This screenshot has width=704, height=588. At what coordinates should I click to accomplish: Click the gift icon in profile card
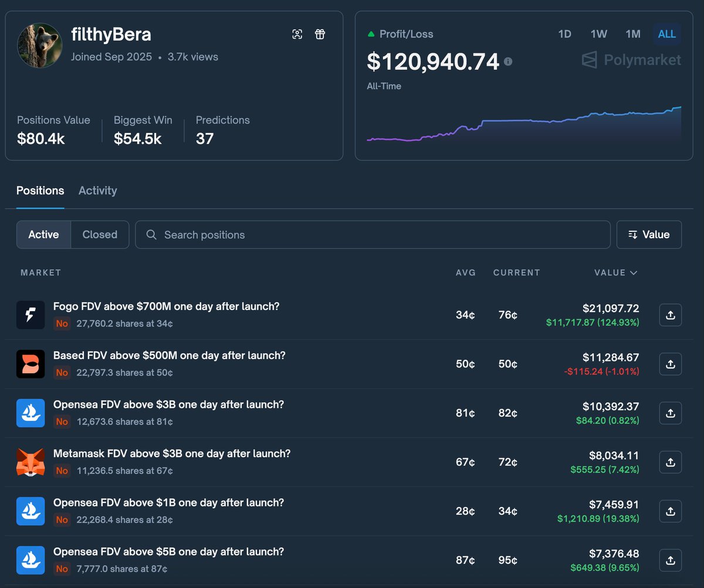pos(320,34)
